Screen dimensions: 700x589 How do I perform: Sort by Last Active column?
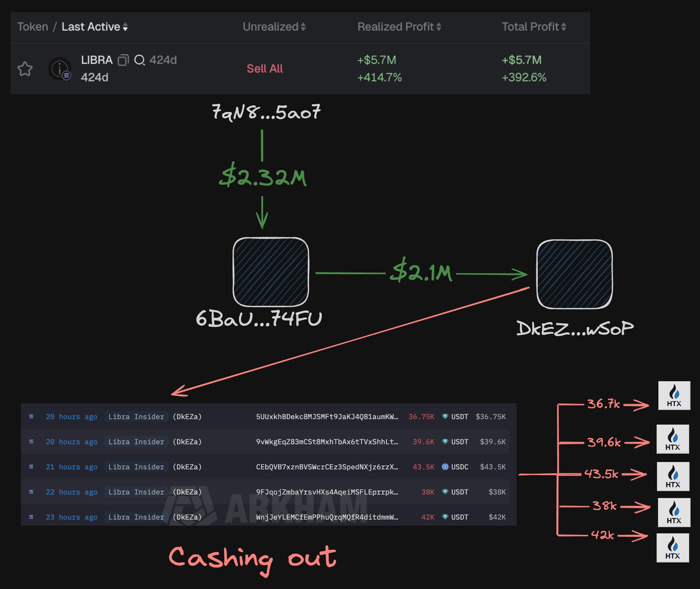94,27
